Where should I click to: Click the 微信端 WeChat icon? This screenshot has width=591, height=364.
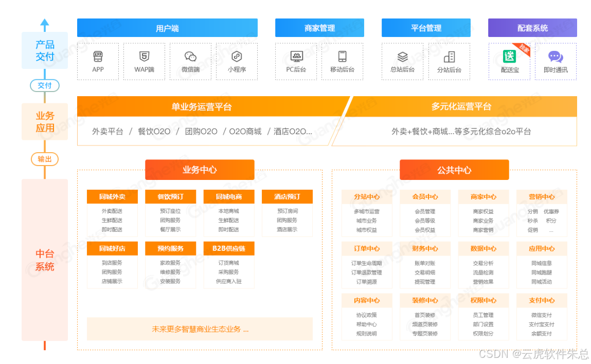pyautogui.click(x=190, y=56)
